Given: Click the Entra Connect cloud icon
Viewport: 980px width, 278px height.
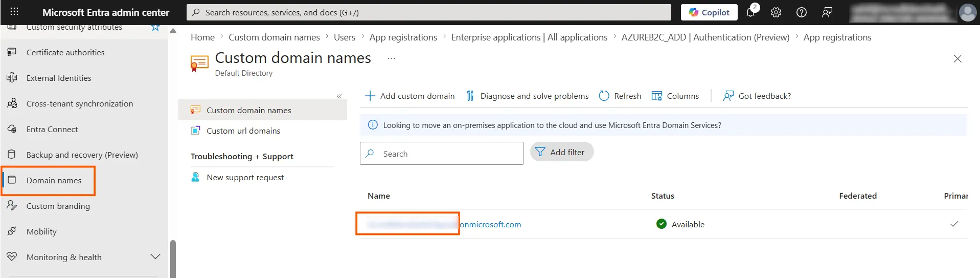Looking at the screenshot, I should [x=12, y=129].
